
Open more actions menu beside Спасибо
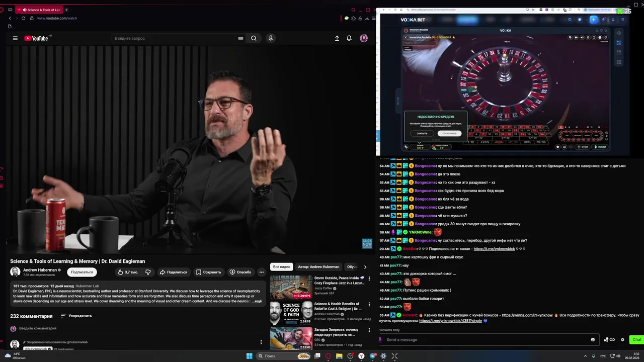click(x=262, y=272)
